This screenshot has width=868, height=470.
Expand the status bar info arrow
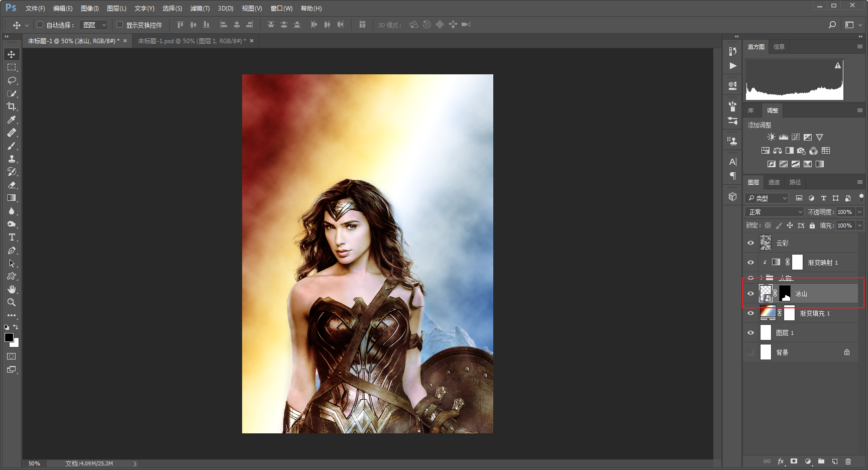135,463
